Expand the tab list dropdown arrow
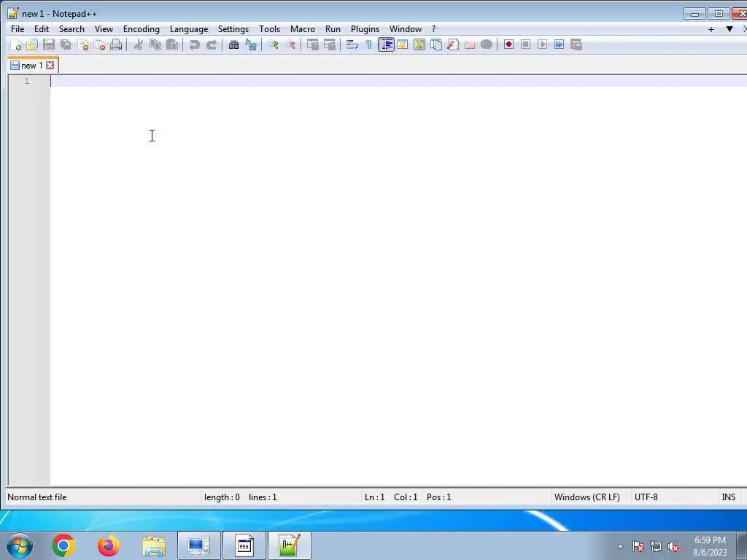Image resolution: width=747 pixels, height=560 pixels. click(729, 29)
